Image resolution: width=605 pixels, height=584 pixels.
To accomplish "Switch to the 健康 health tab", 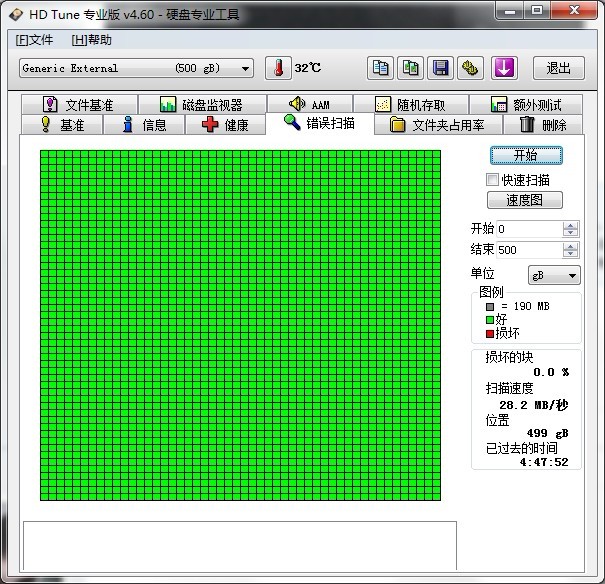I will [x=225, y=125].
